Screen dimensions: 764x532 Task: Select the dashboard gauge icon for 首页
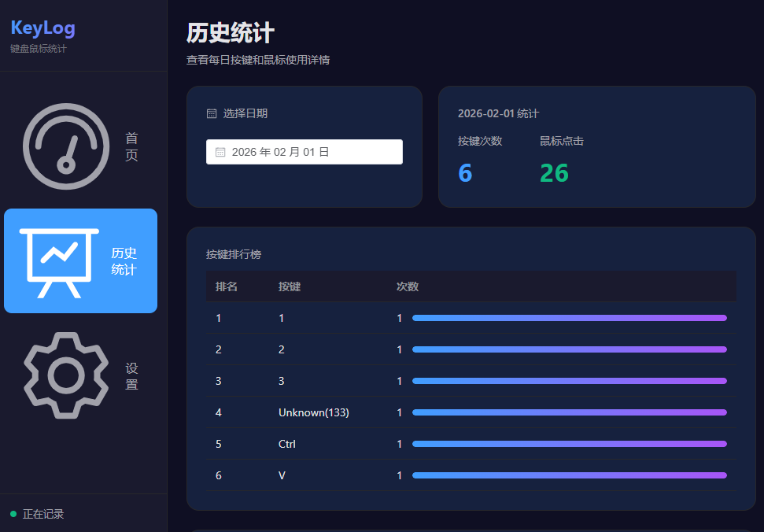[x=66, y=146]
